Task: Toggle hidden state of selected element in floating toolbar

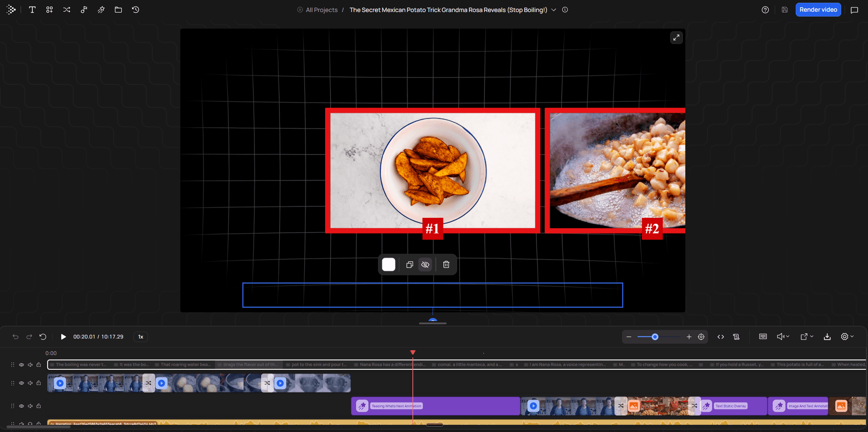Action: tap(425, 264)
